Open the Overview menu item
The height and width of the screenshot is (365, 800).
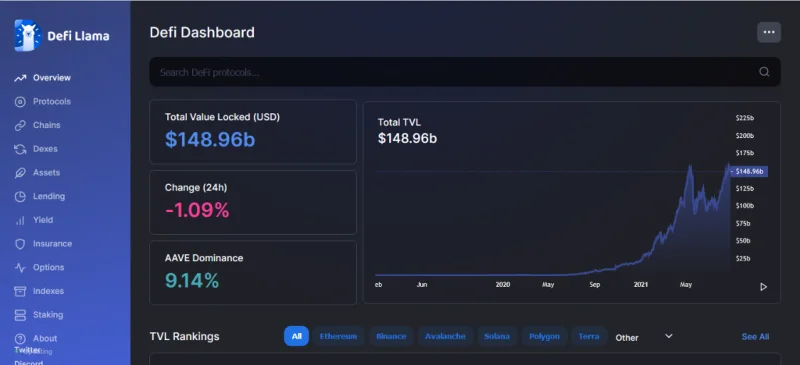pyautogui.click(x=52, y=78)
